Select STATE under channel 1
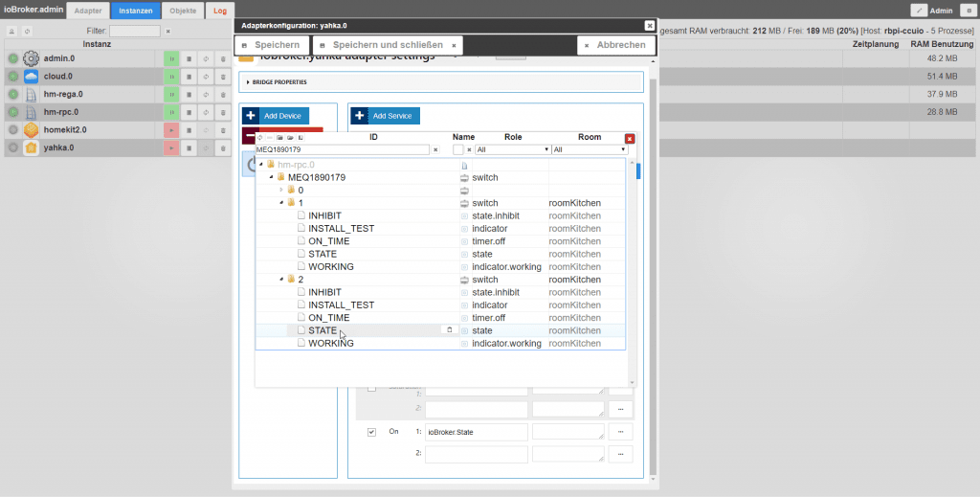The width and height of the screenshot is (980, 497). pyautogui.click(x=323, y=254)
